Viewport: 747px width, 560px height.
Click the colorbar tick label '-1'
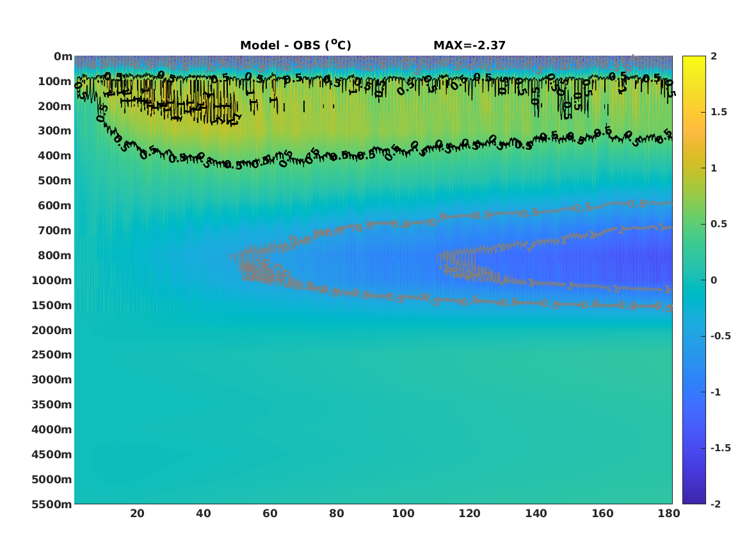716,392
